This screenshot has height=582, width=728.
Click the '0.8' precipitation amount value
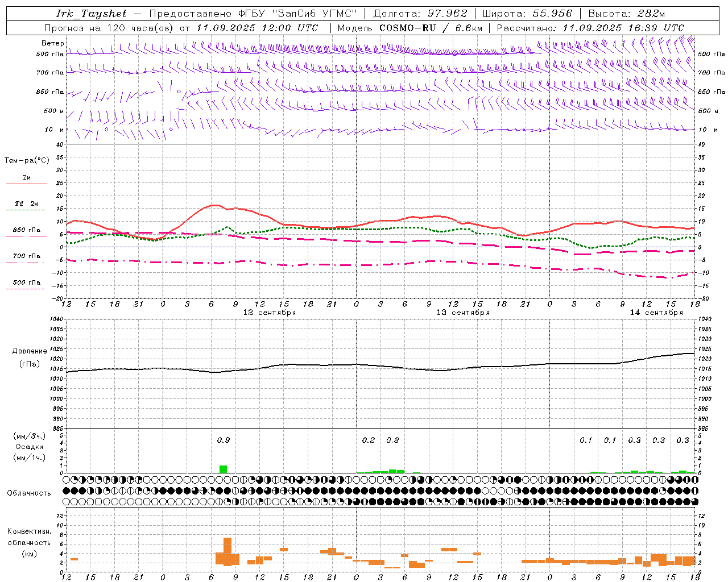(x=392, y=440)
